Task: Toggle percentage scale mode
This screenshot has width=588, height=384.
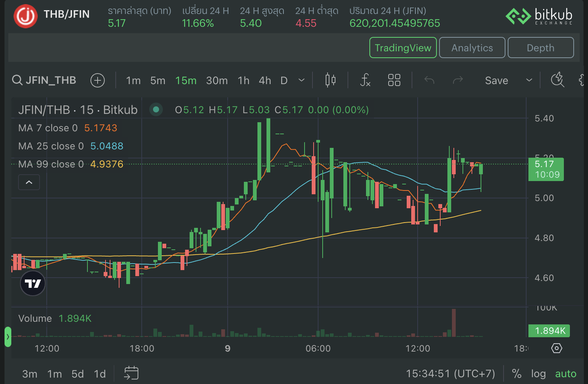Action: coord(516,373)
